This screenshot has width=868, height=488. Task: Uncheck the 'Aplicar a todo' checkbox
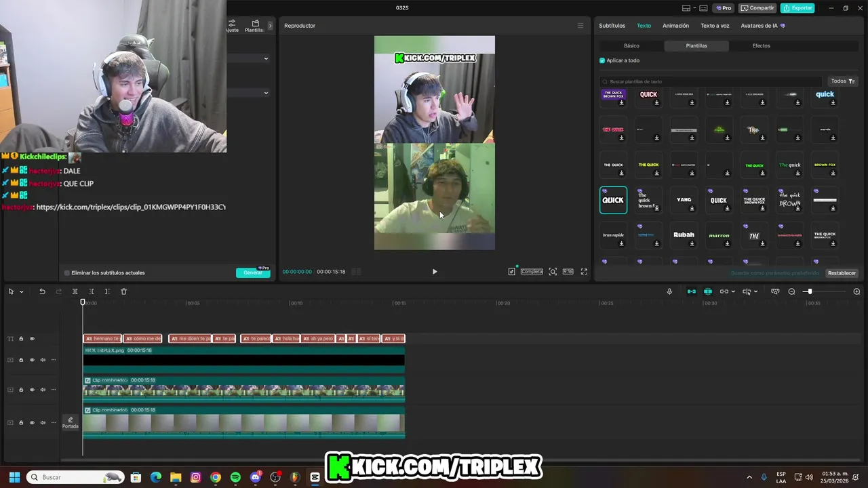tap(602, 60)
